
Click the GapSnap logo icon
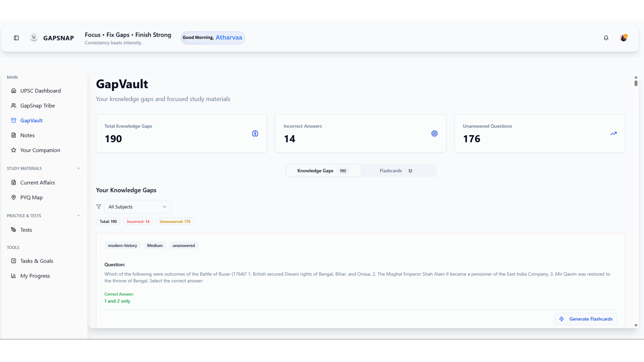tap(34, 38)
